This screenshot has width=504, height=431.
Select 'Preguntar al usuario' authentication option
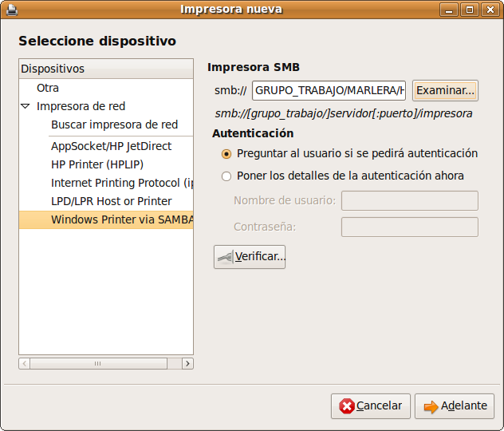pos(226,153)
